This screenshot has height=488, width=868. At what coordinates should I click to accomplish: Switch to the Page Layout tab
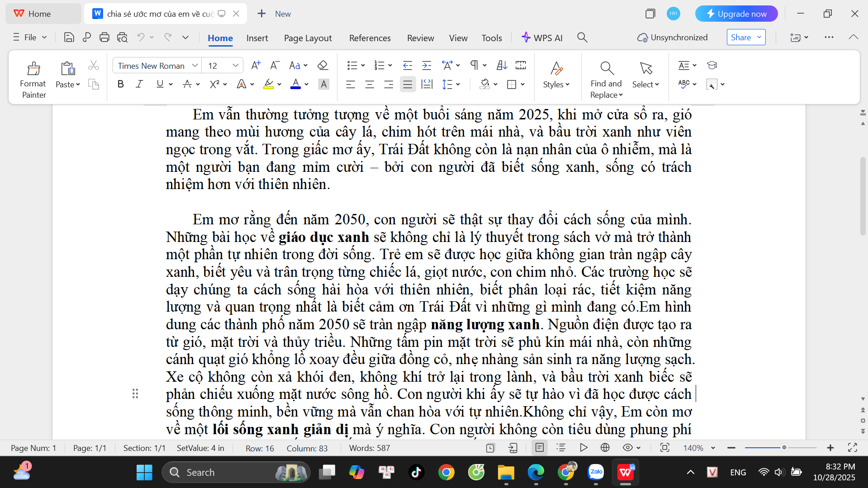[x=308, y=38]
